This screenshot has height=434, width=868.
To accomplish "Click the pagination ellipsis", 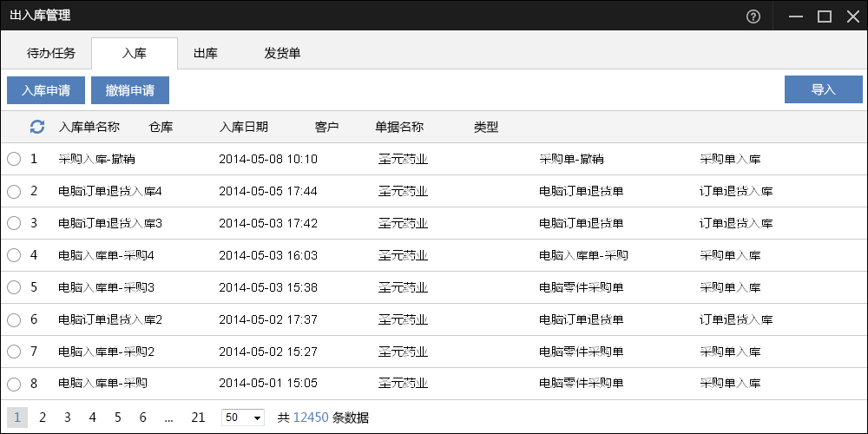I will point(169,418).
